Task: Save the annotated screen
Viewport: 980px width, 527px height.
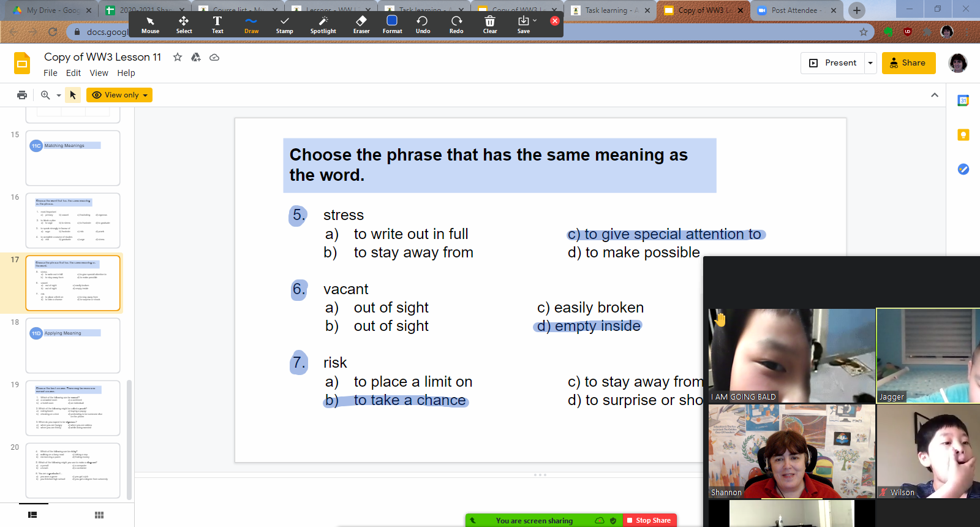Action: [x=523, y=25]
